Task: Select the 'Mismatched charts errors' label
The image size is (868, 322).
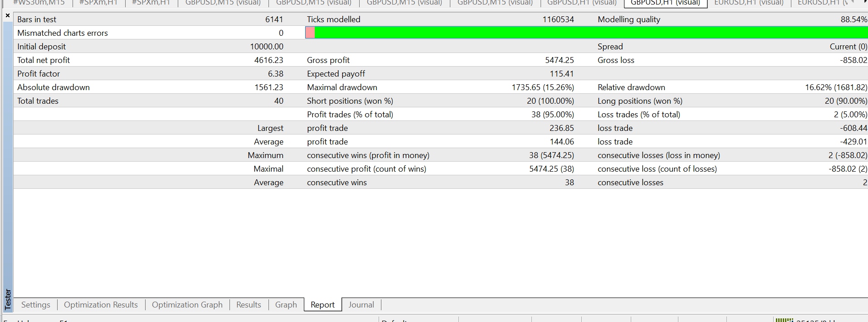Action: pos(63,33)
